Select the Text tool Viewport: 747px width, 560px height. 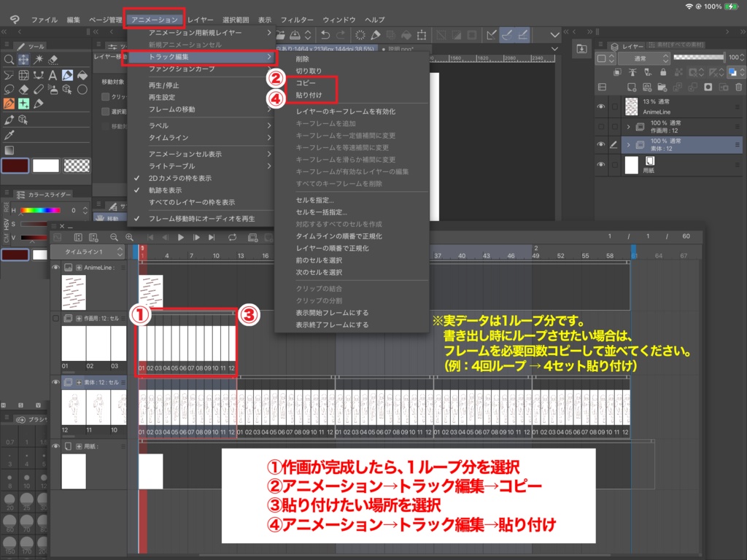point(53,75)
